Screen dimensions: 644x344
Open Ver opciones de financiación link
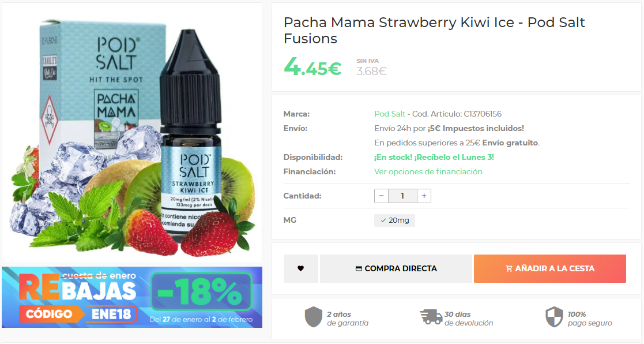tap(428, 172)
